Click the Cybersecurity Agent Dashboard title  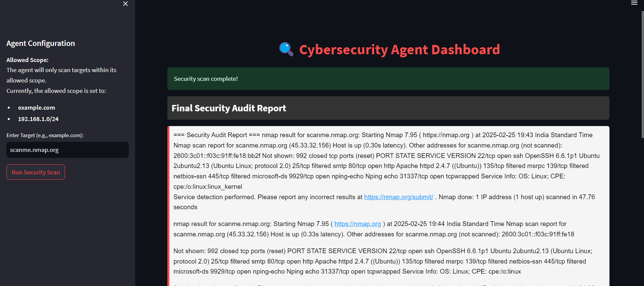click(x=399, y=50)
